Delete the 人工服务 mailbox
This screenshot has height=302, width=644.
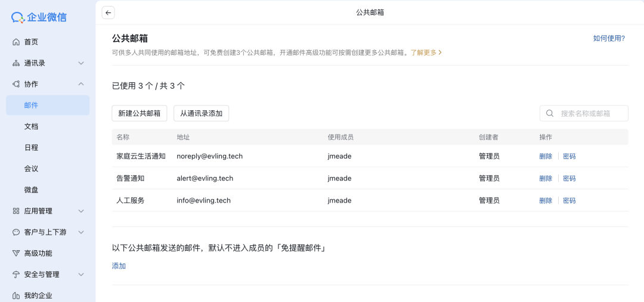(546, 201)
